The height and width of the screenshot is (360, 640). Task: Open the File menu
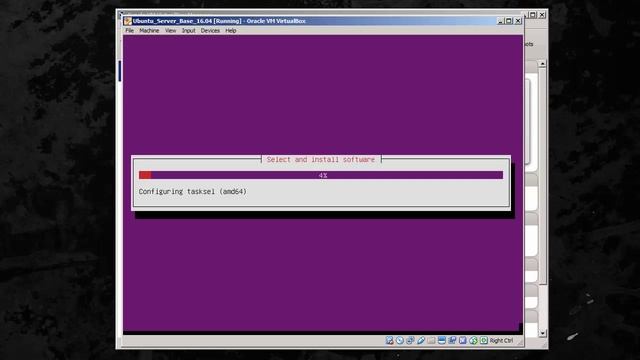coord(129,31)
